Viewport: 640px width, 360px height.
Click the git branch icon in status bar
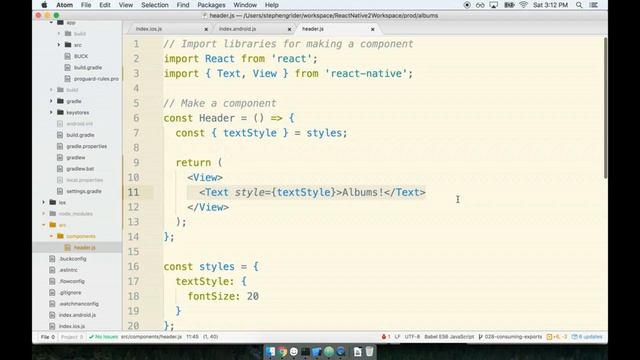coord(480,337)
